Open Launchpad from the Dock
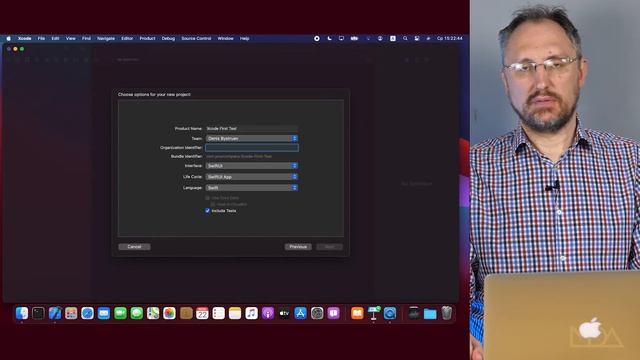 71,313
